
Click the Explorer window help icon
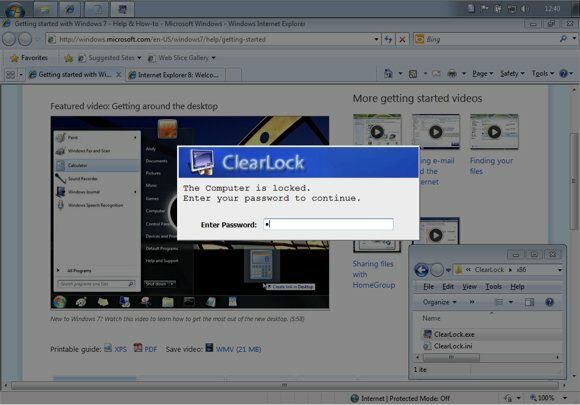(549, 302)
